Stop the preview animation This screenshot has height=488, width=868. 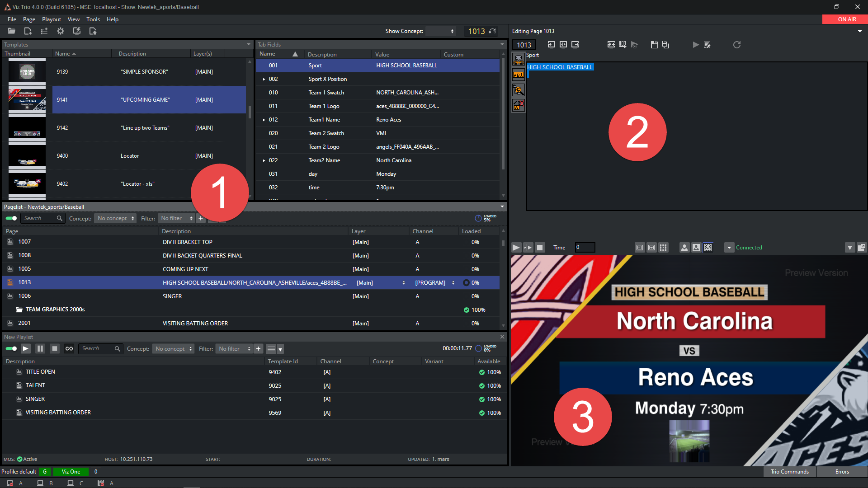(x=539, y=248)
